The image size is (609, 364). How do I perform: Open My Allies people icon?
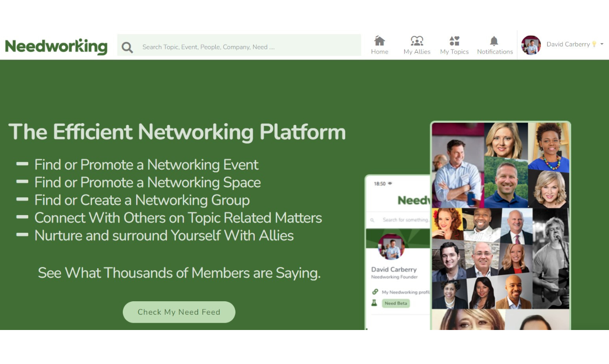pos(417,41)
